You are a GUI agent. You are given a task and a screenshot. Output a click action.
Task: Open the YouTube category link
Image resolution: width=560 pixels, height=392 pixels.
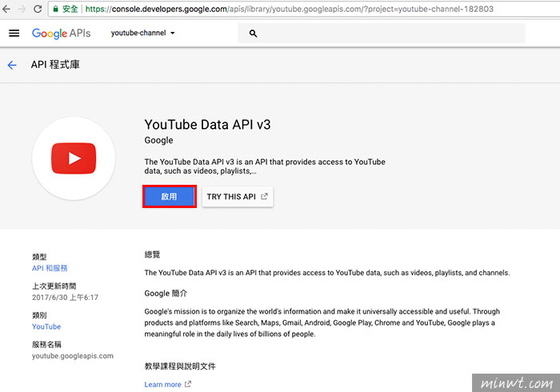[x=46, y=326]
